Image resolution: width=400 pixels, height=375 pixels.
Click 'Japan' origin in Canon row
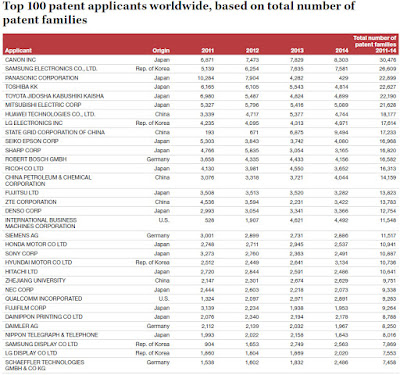click(x=162, y=60)
